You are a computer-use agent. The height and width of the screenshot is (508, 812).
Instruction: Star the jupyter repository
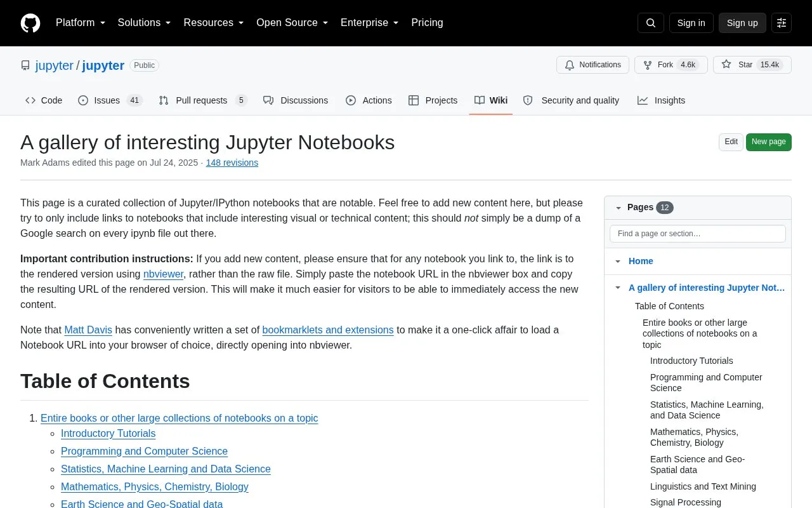[x=752, y=65]
